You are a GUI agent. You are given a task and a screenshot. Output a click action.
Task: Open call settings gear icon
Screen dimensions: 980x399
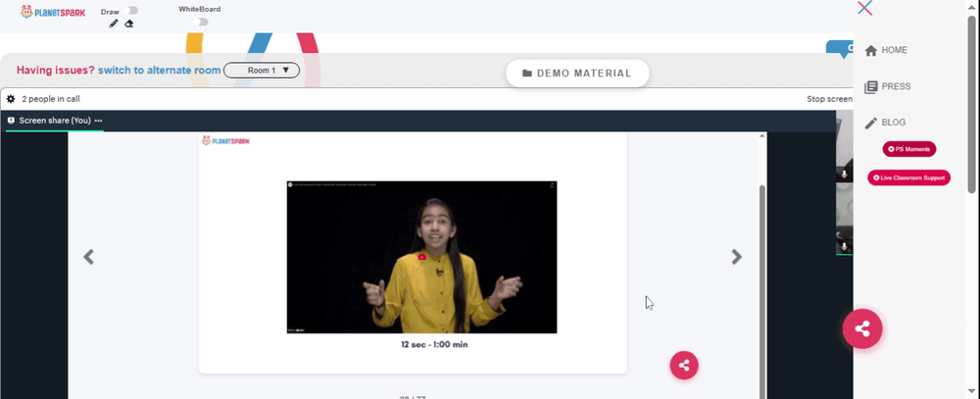point(11,99)
